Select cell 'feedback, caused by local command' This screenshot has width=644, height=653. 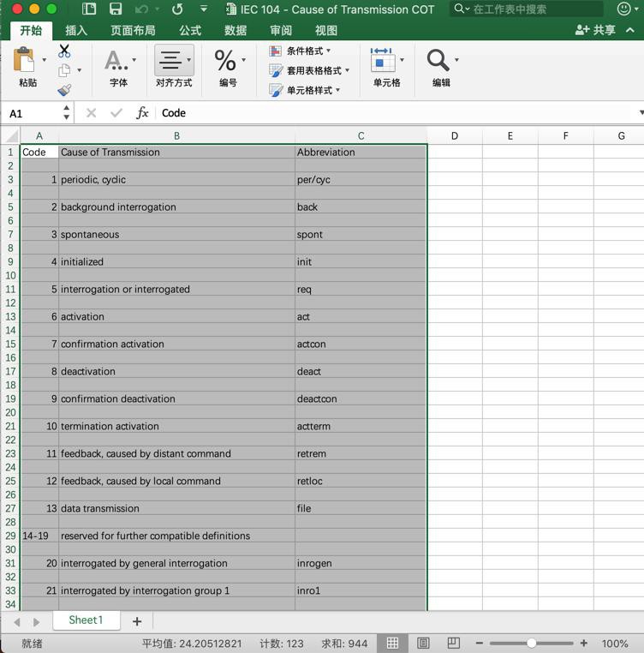point(177,481)
